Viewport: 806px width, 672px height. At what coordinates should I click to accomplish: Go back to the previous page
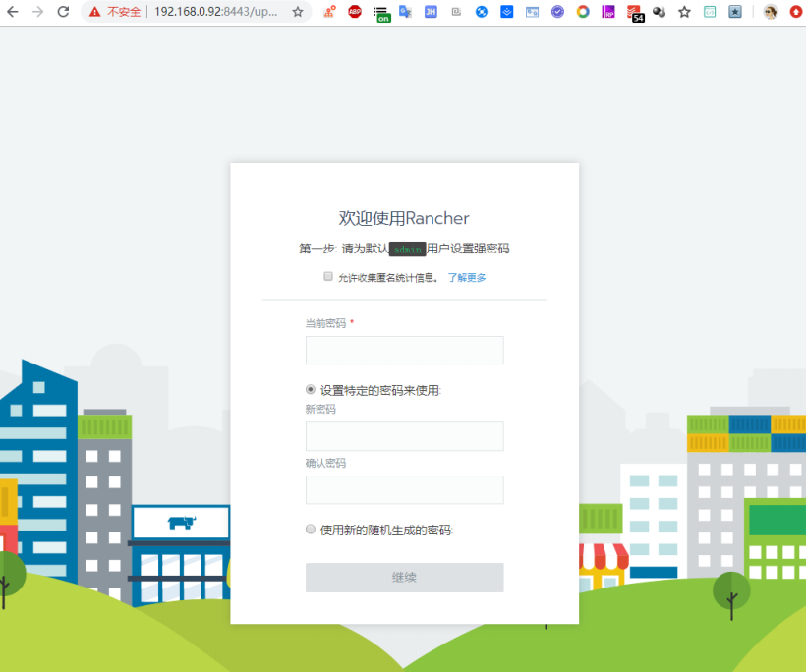(13, 12)
